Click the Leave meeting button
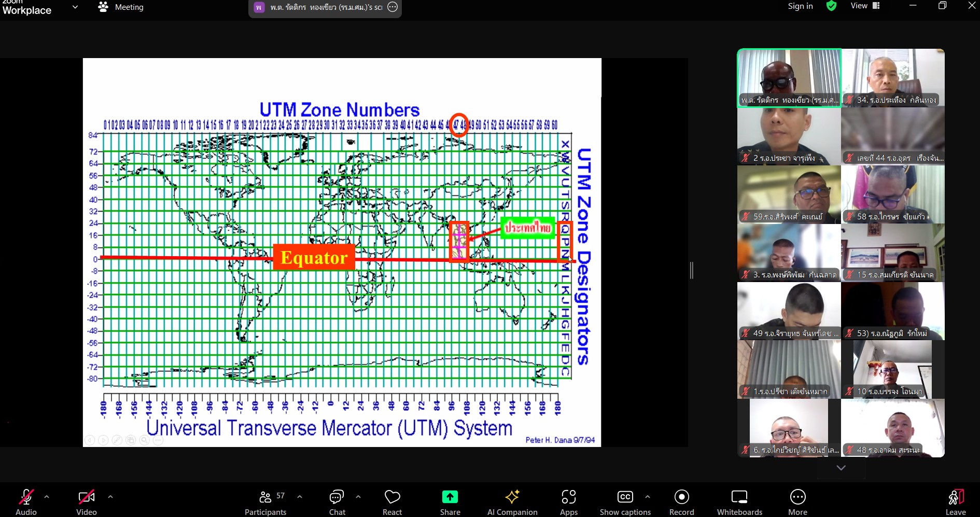 coord(956,501)
